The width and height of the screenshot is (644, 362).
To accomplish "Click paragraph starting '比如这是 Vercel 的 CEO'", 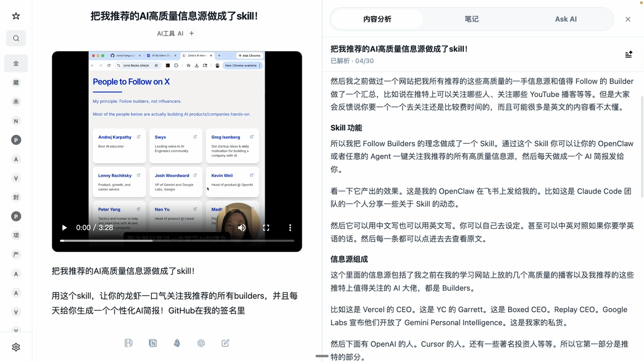I will (479, 316).
